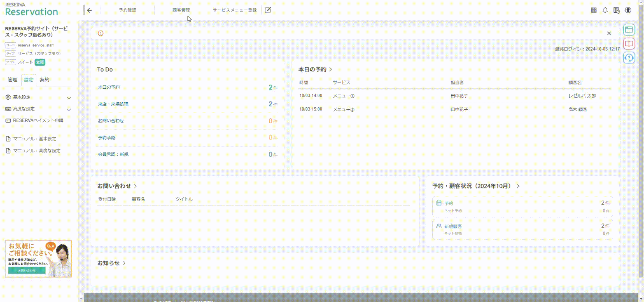The height and width of the screenshot is (302, 644).
Task: Click the user account avatar icon
Action: click(628, 10)
